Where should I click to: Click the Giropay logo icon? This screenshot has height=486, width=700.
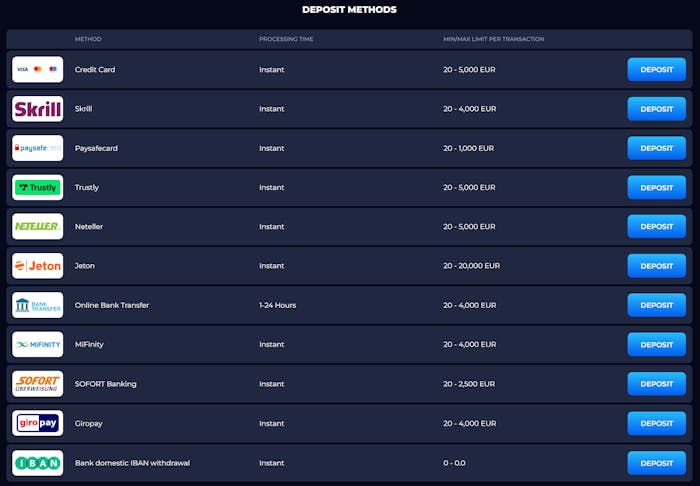coord(38,423)
